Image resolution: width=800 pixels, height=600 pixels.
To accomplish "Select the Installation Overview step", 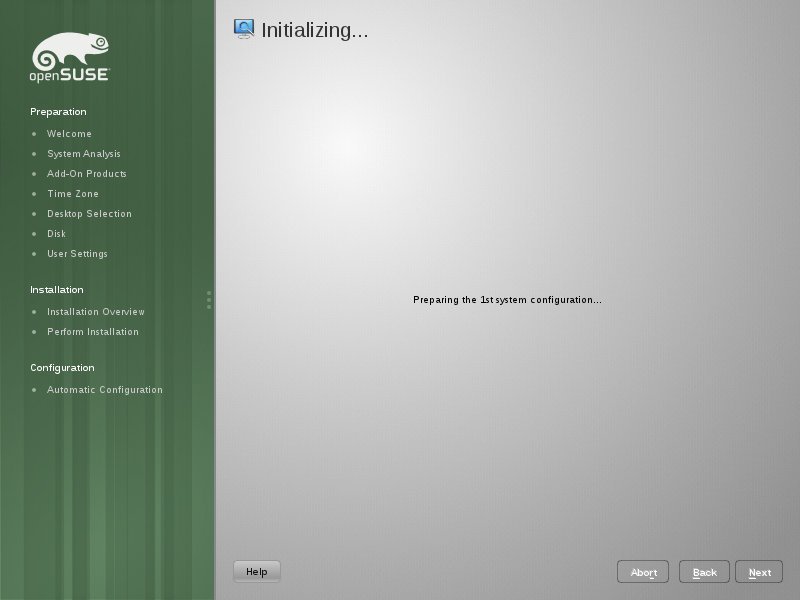I will (95, 311).
